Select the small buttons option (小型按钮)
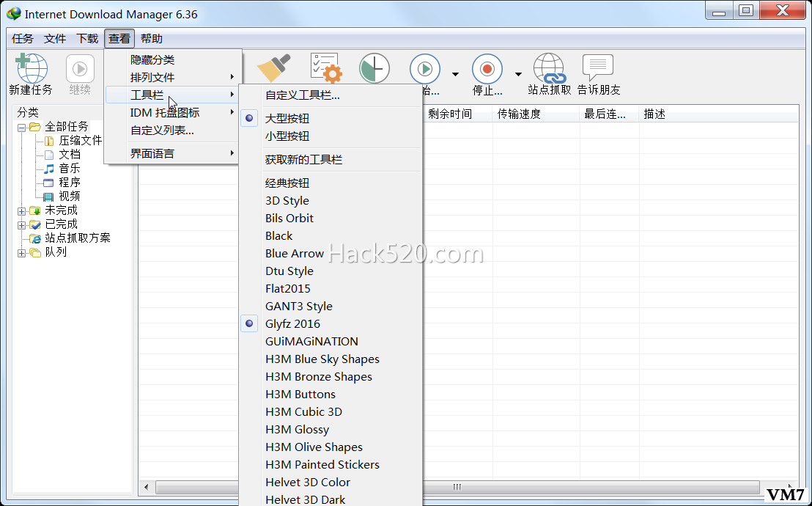 tap(287, 136)
